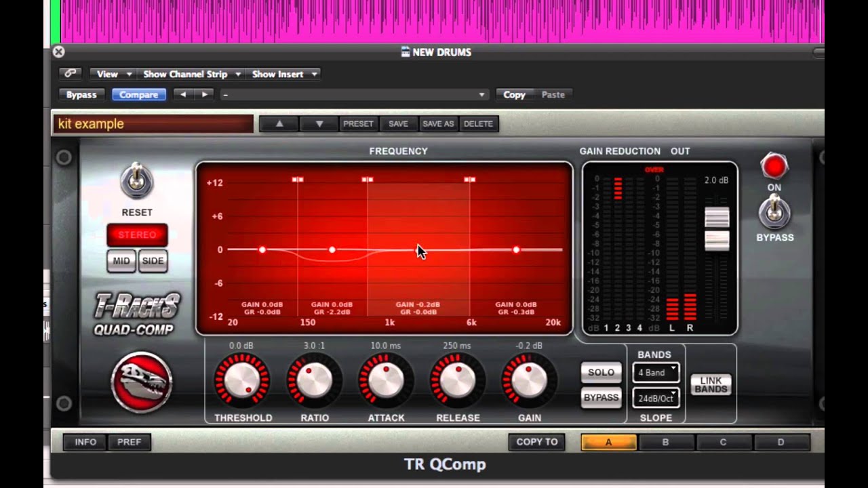Click the 150 Hz crossover handle
The image size is (868, 488).
tap(298, 180)
